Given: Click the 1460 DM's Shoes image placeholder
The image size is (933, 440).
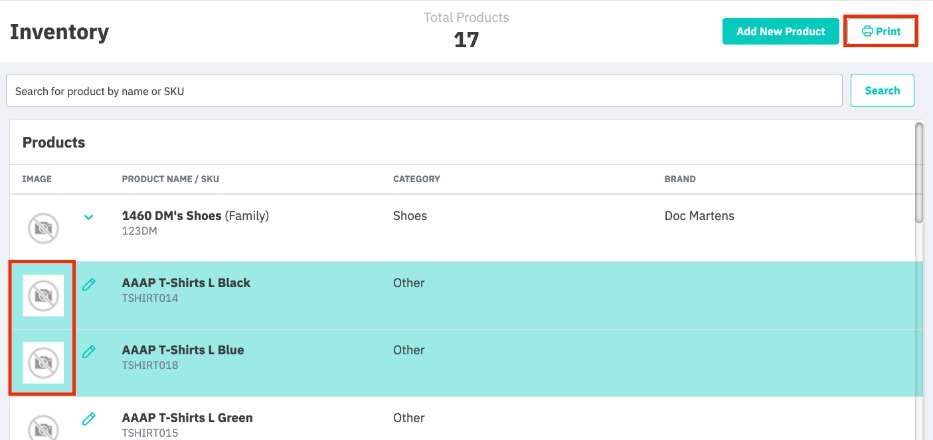Looking at the screenshot, I should (43, 228).
